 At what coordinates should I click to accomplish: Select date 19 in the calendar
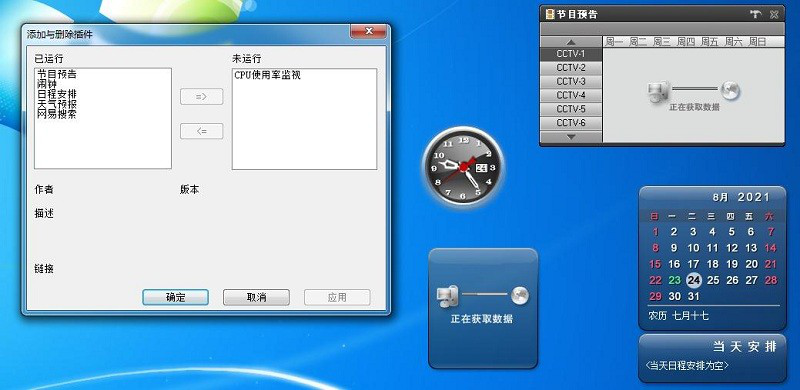click(732, 264)
